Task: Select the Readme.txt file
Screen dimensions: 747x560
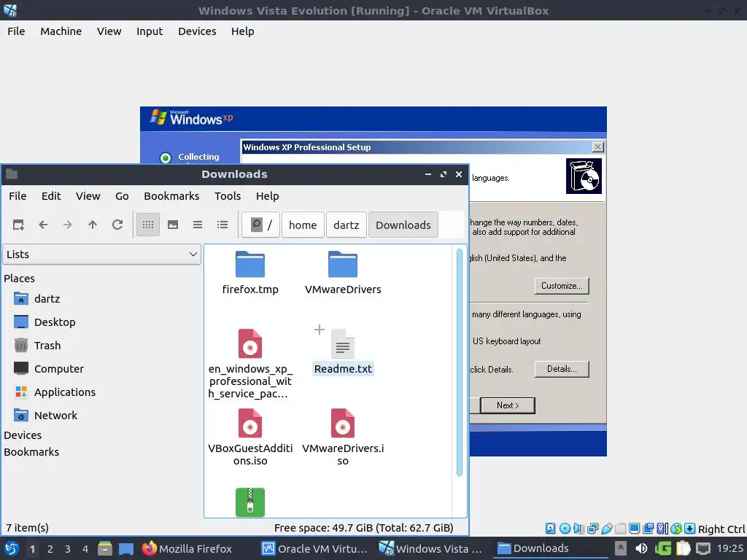Action: [343, 352]
